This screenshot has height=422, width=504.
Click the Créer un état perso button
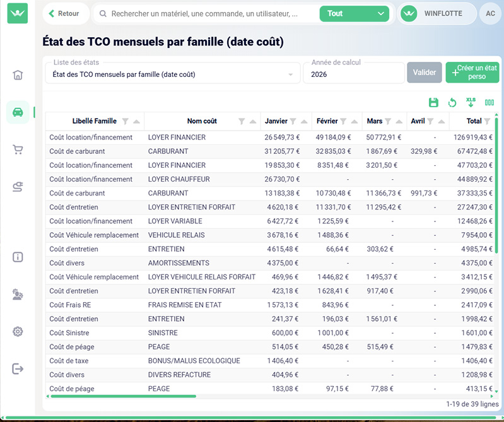coord(472,73)
